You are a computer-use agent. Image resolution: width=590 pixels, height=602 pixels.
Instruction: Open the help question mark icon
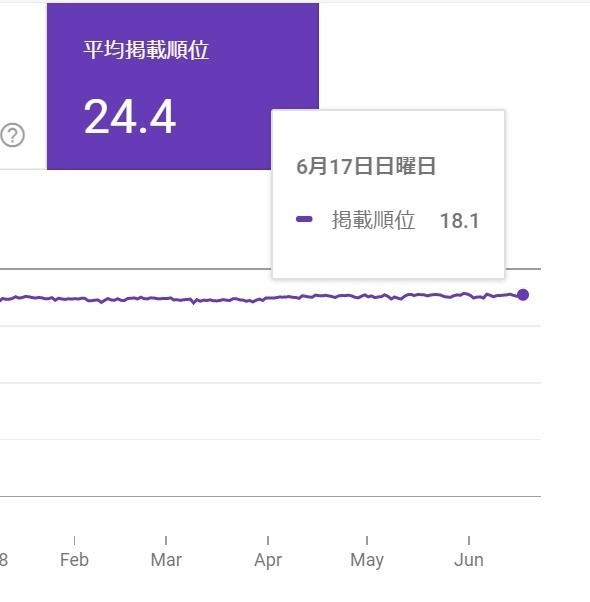coord(13,135)
